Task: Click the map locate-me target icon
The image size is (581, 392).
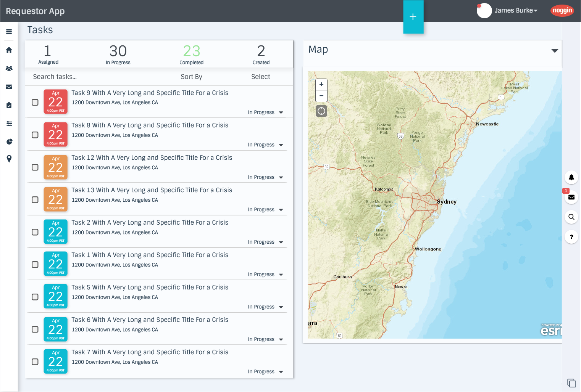Action: point(321,111)
